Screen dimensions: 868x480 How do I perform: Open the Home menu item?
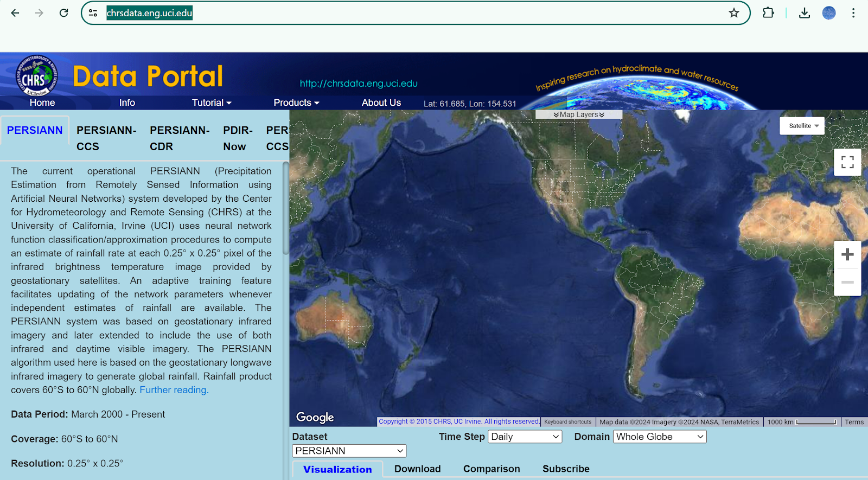point(42,103)
